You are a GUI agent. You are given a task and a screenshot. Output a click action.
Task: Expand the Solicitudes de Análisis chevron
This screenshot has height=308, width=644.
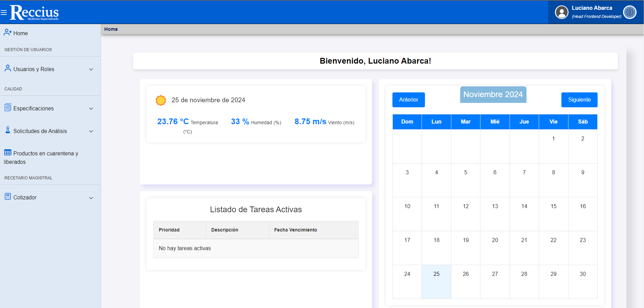pos(91,131)
